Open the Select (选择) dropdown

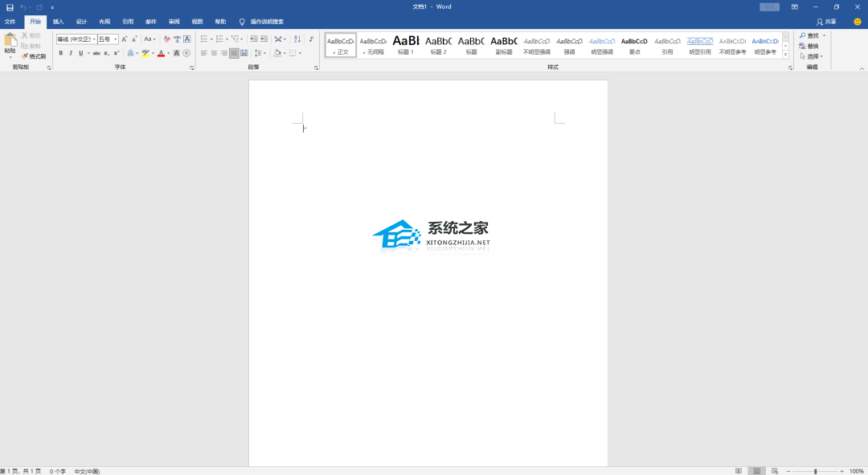812,56
